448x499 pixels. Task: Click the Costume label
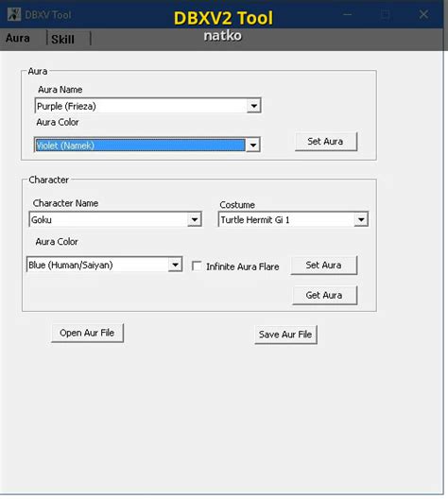pos(237,205)
